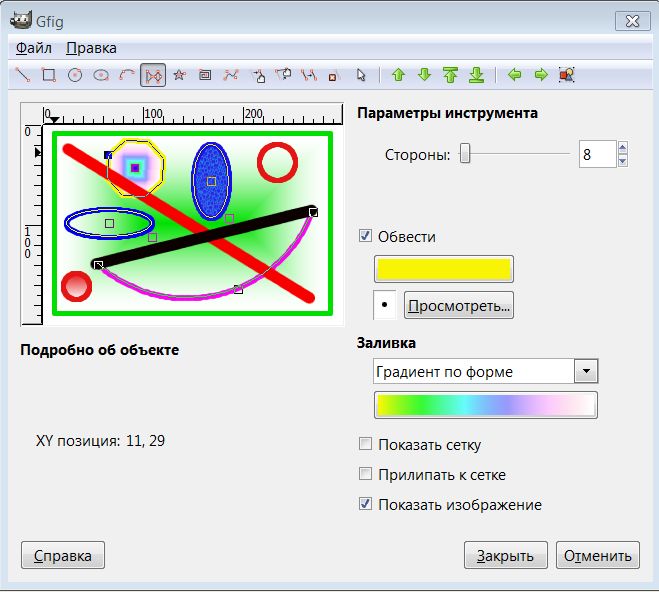
Task: Pick the Ellipse tool in toolbar
Action: coord(100,75)
